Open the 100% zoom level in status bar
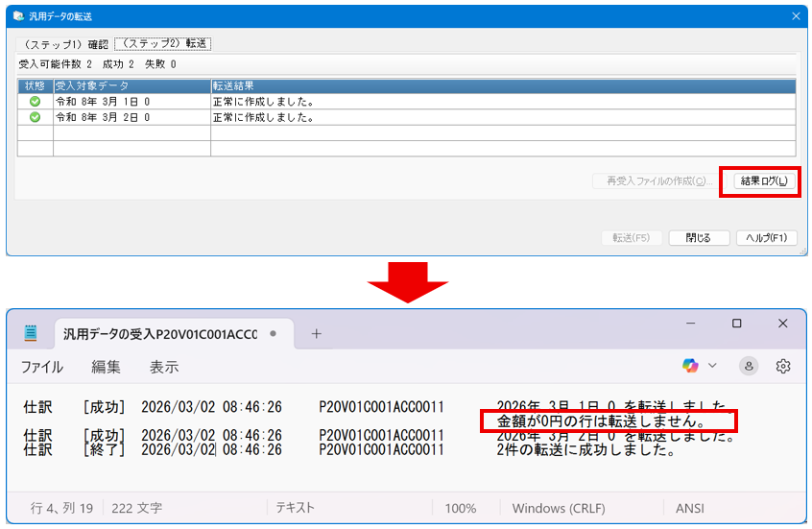 pos(461,508)
